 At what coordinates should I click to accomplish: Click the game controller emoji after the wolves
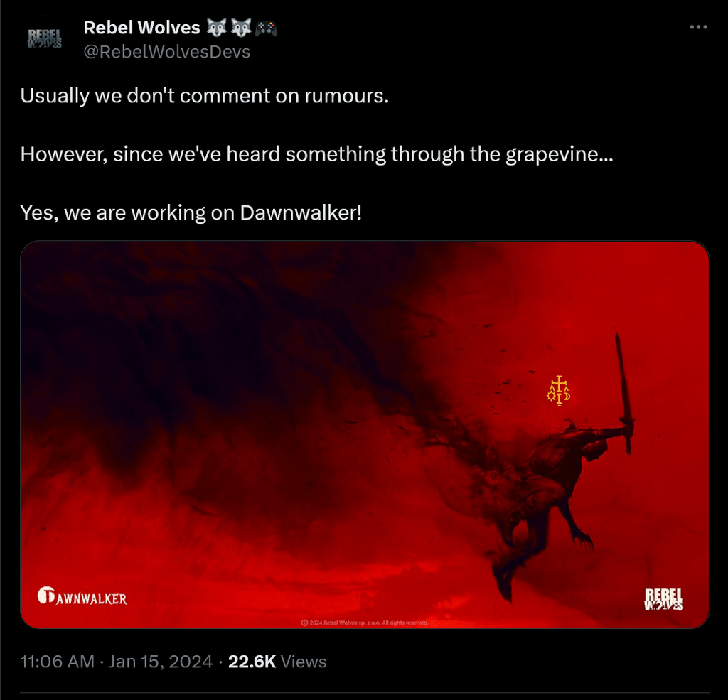pos(266,28)
